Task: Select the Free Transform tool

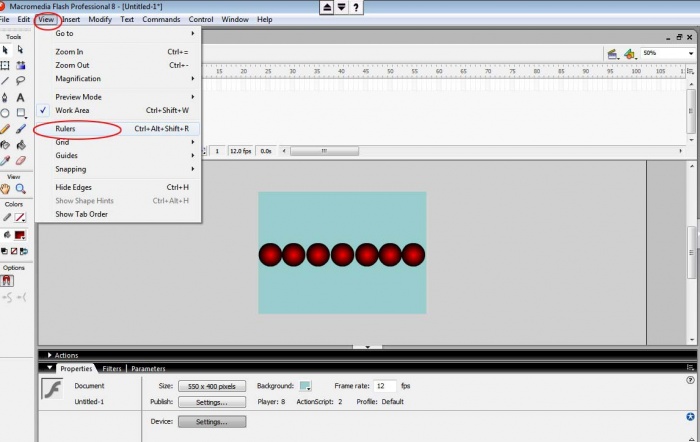Action: coord(5,65)
